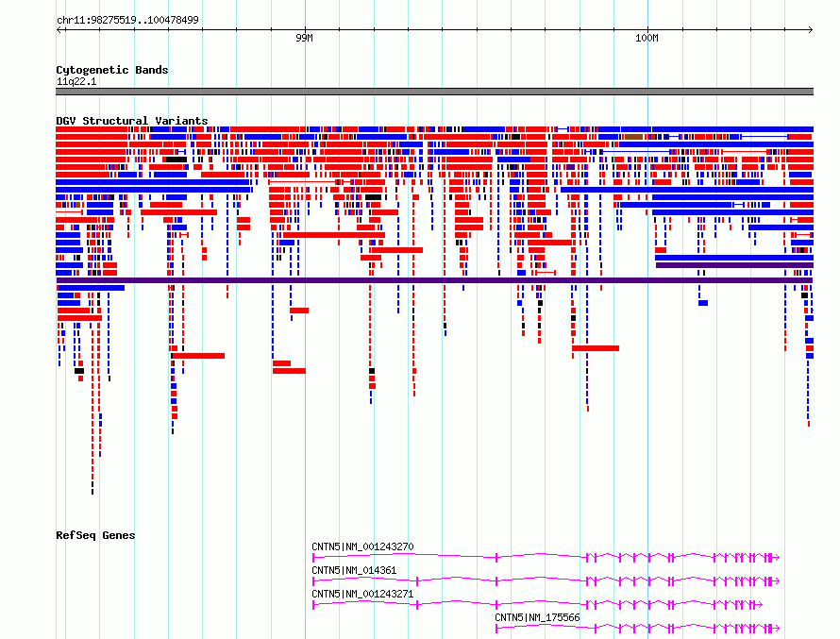This screenshot has width=840, height=639.
Task: Open the CNTN5|NM_175566 transcript label
Action: [x=537, y=617]
